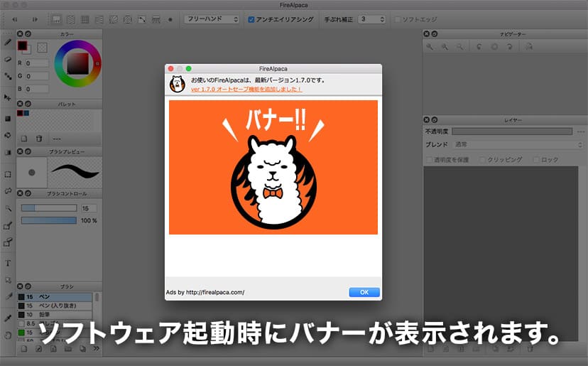Toggle the ソフトエッジ checkbox
This screenshot has height=366, width=588.
pos(398,19)
